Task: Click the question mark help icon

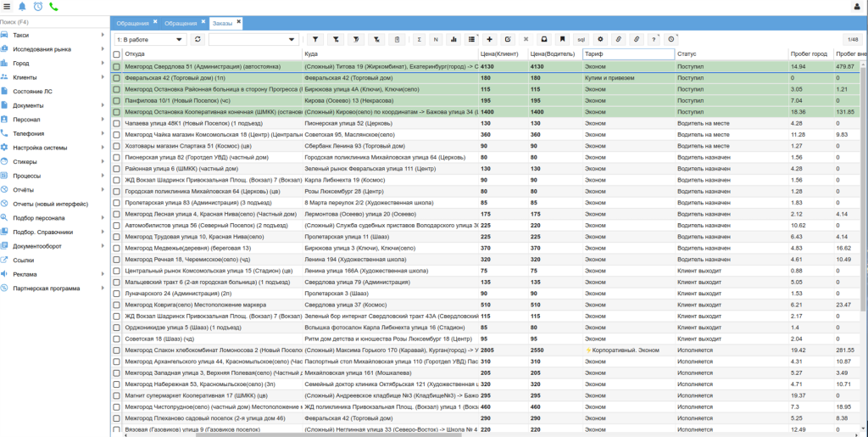Action: coord(654,39)
